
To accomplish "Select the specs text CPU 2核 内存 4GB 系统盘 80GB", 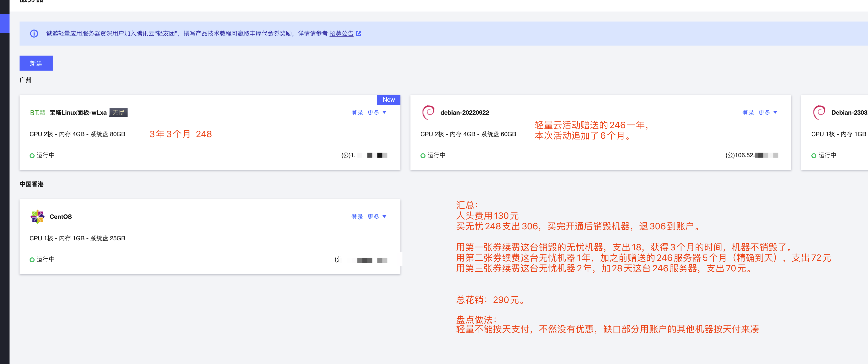I will point(77,134).
